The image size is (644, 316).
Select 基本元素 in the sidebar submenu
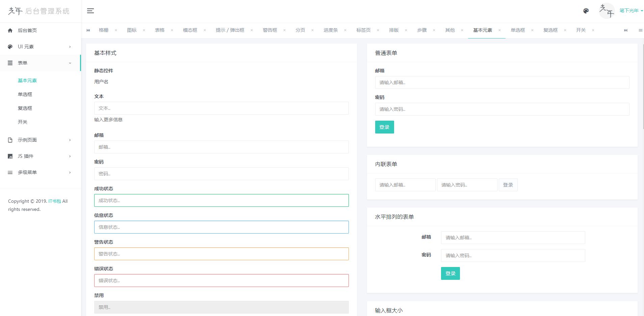tap(27, 80)
